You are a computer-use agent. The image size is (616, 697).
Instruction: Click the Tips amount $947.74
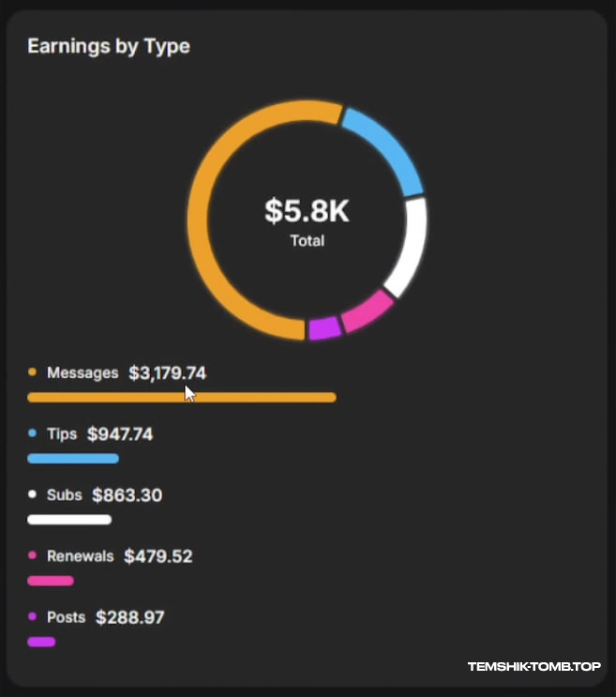pos(120,434)
